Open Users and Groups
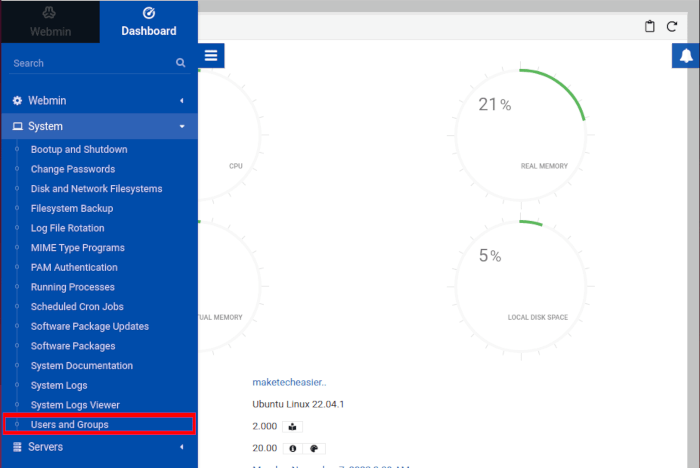Screen dimensions: 700x468 click(70, 425)
